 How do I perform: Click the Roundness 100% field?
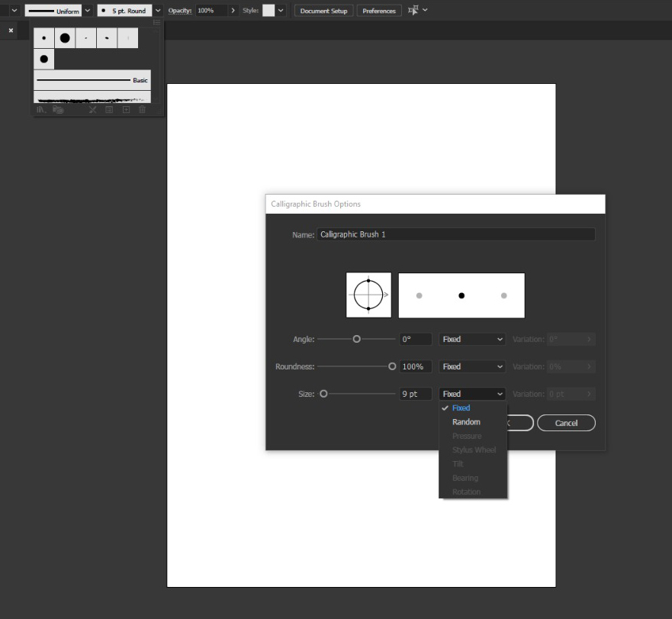(x=416, y=366)
